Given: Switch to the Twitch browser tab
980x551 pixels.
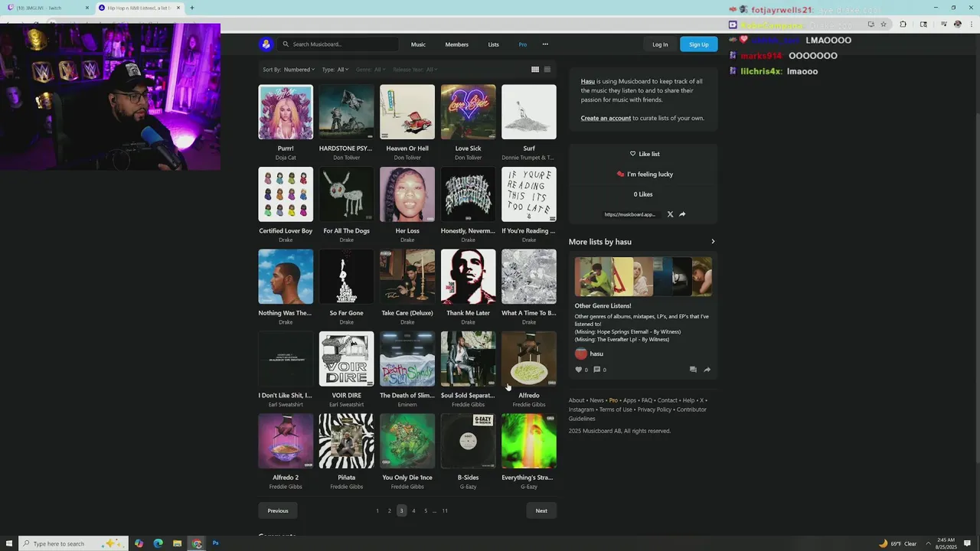Looking at the screenshot, I should (47, 8).
